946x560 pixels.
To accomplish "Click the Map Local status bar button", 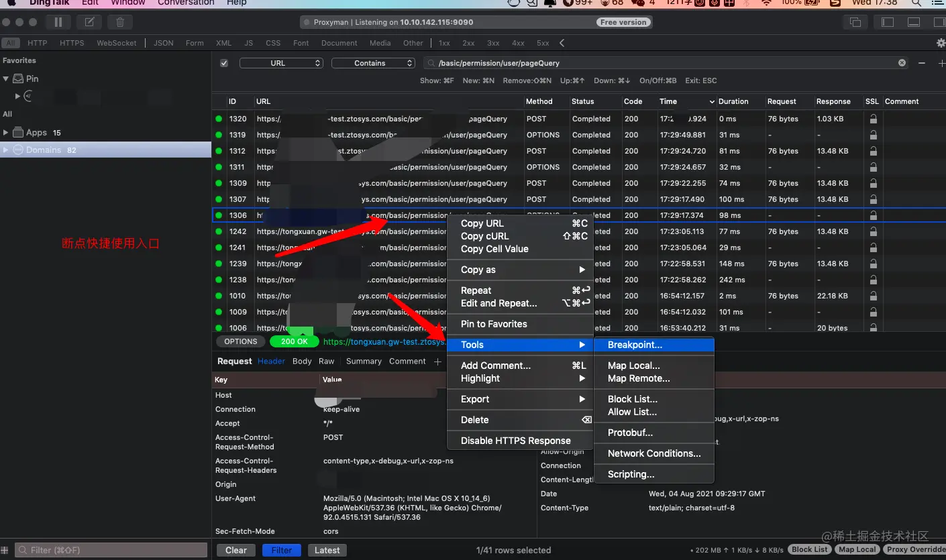I will pos(857,550).
